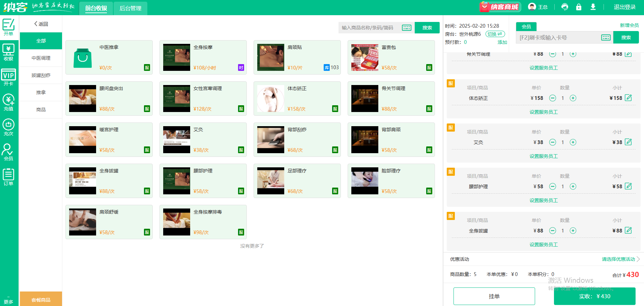Screen dimensions: 644x306
Task: Edit the 腰部护理 order line
Action: click(628, 186)
